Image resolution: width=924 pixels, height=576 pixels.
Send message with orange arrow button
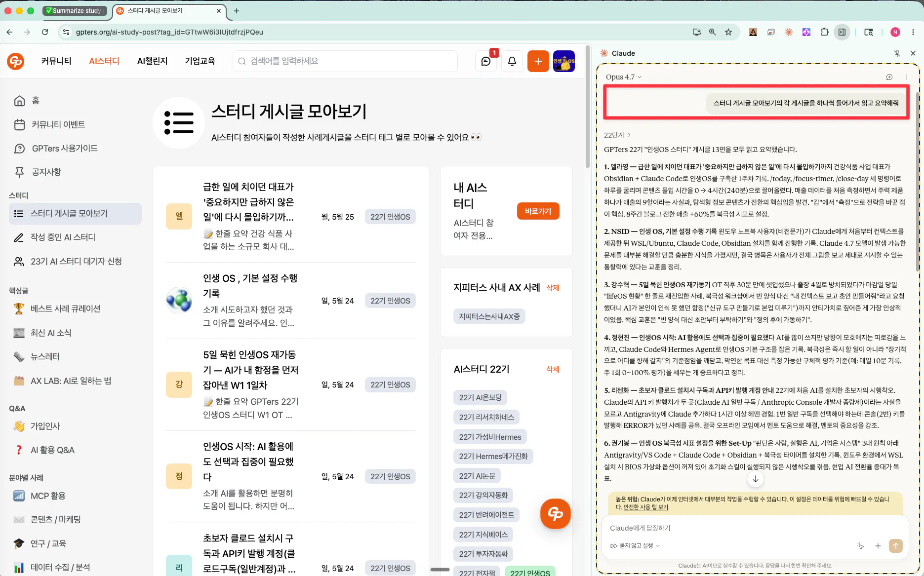pyautogui.click(x=895, y=545)
